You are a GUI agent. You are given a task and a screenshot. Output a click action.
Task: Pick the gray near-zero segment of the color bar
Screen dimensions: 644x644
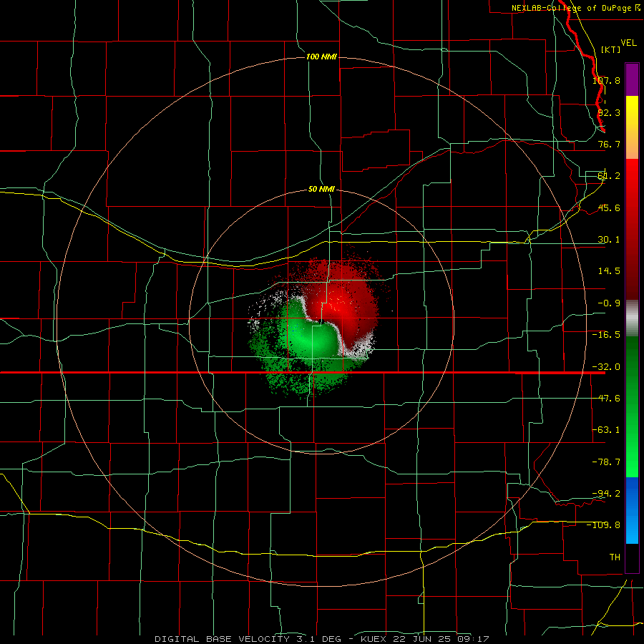[632, 318]
